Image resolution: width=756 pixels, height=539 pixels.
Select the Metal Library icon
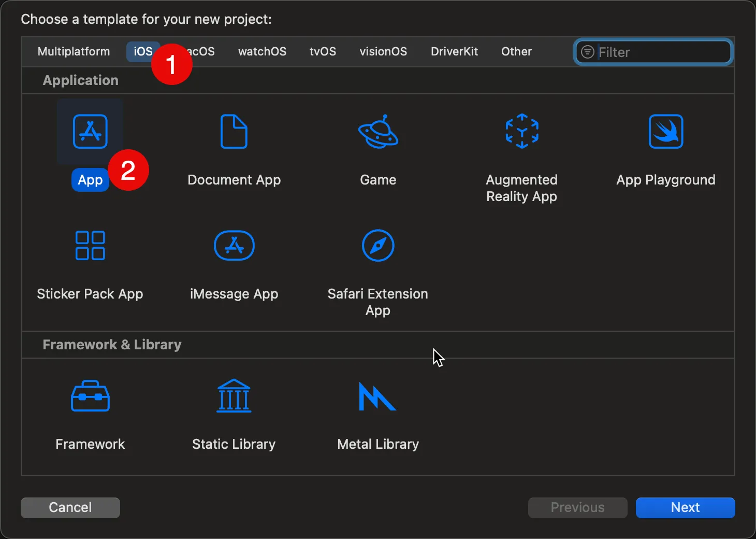(x=377, y=396)
